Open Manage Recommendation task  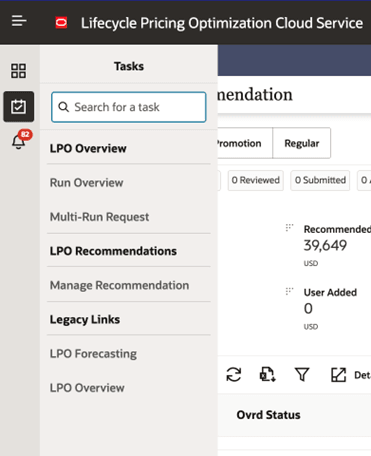point(119,285)
